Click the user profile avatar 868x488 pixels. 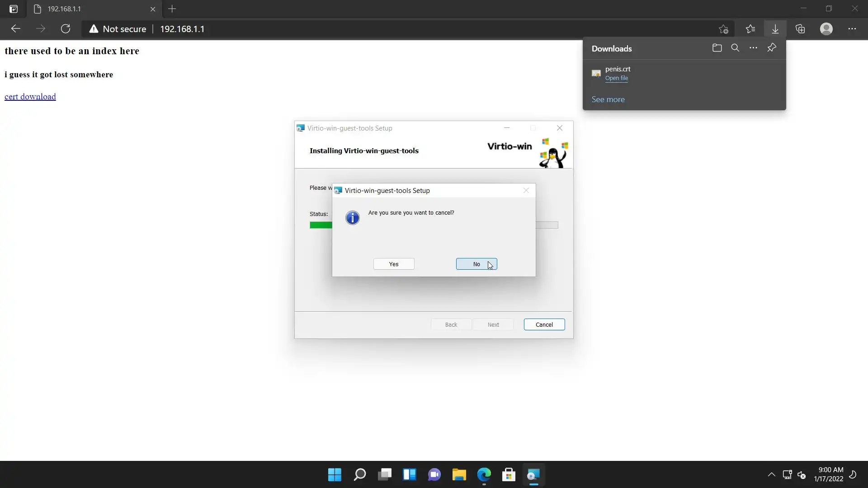826,29
